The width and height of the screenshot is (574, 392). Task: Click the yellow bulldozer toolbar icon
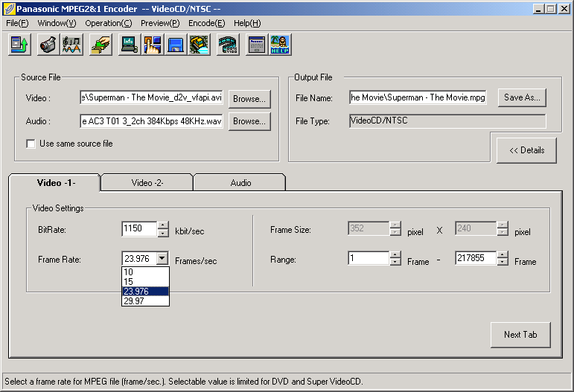(200, 45)
